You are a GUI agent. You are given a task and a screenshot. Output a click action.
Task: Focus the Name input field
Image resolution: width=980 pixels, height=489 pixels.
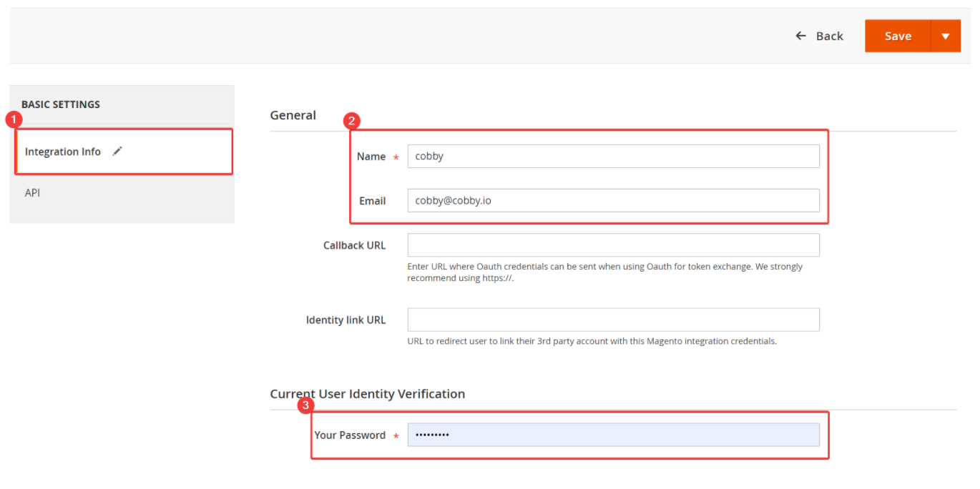[x=613, y=157]
